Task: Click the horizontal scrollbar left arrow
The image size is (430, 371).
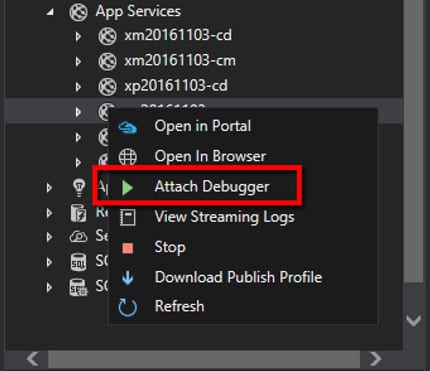Action: point(33,359)
